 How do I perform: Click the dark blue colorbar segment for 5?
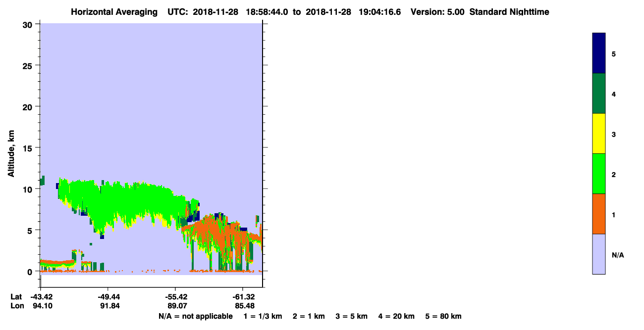tap(598, 53)
